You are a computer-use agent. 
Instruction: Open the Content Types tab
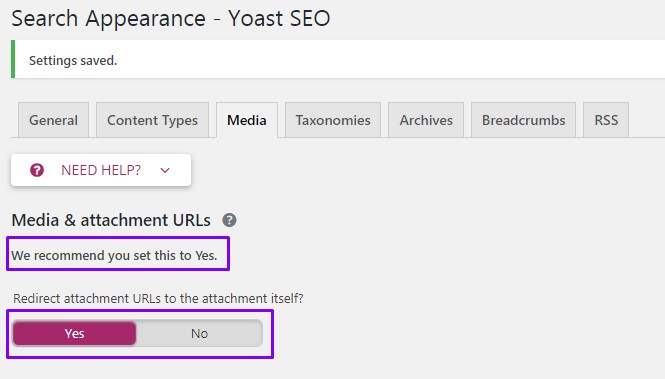[x=152, y=120]
